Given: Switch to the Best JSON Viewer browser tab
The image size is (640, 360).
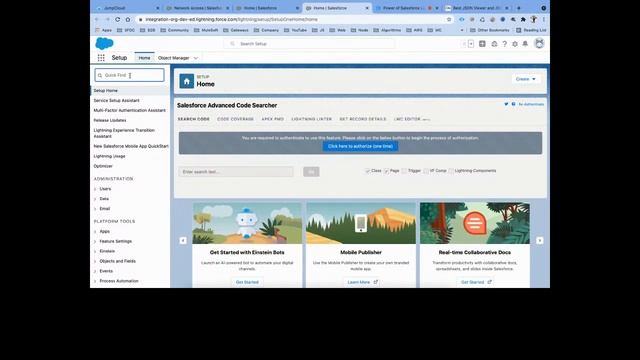Looking at the screenshot, I should coord(477,8).
